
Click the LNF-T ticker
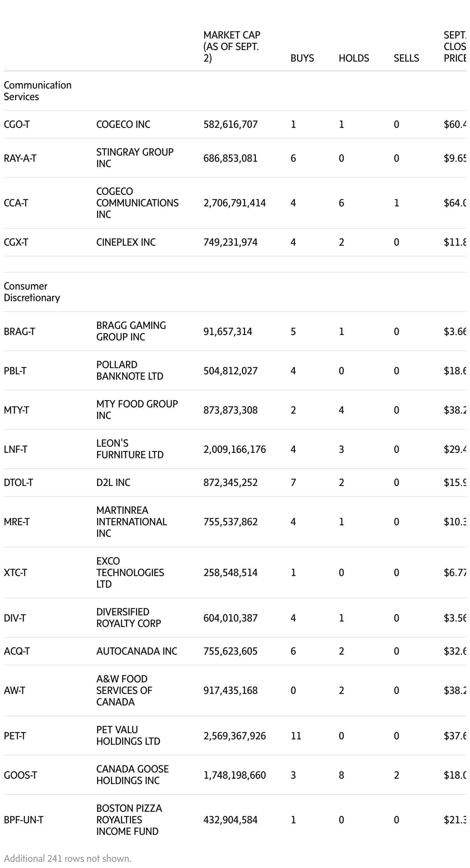tap(15, 449)
